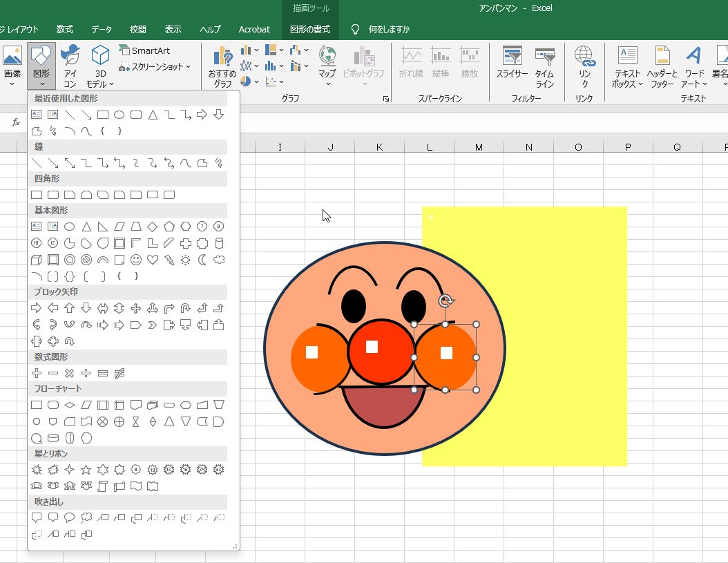Open おすすめグラフ recommended charts
728x563 pixels.
point(222,67)
